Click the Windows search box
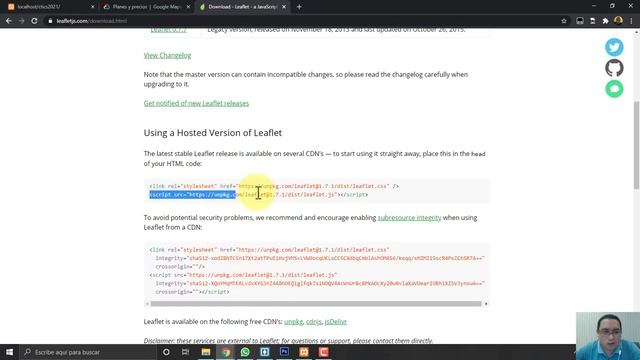640x360 pixels. (x=88, y=352)
